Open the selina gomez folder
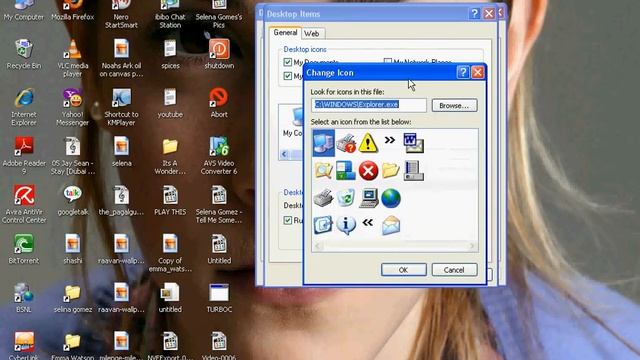640x360 pixels. [x=73, y=298]
